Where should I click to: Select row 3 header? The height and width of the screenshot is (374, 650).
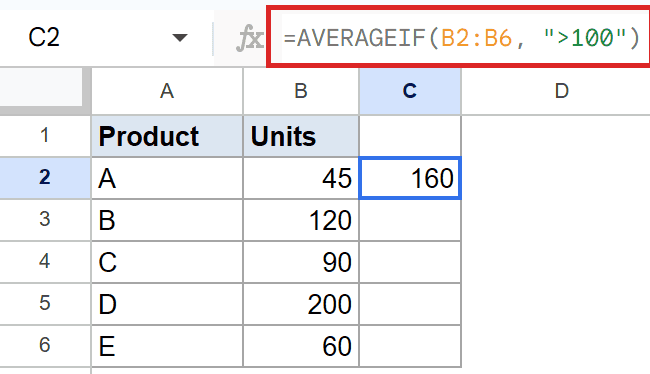pyautogui.click(x=45, y=219)
